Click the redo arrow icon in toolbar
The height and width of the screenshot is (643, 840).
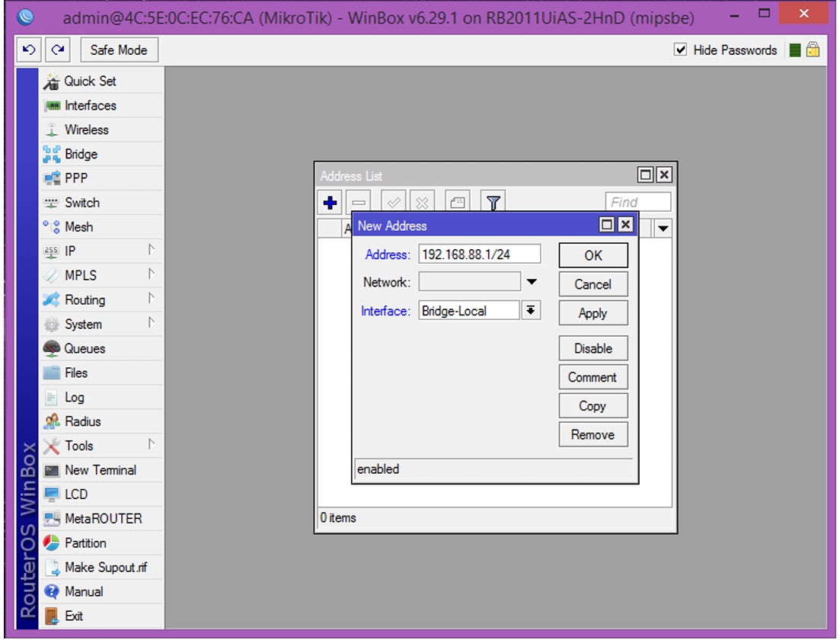(x=58, y=50)
